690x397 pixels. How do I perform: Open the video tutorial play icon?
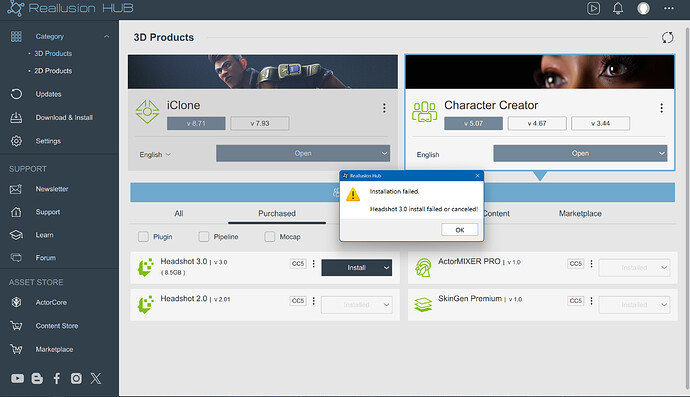pyautogui.click(x=593, y=8)
